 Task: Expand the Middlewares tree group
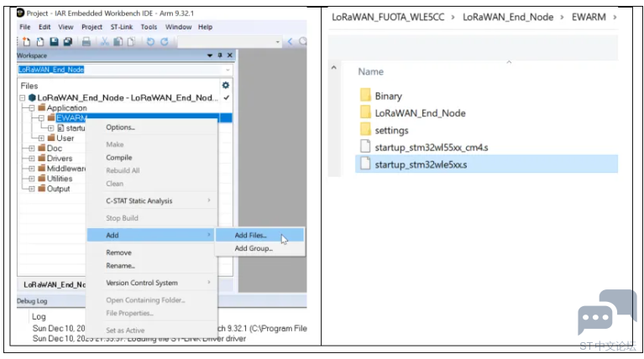[x=32, y=169]
